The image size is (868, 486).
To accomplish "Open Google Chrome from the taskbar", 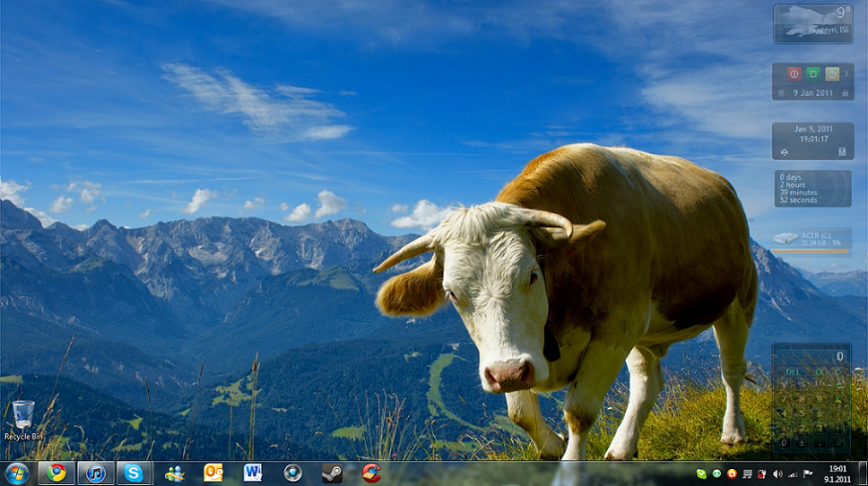I will (x=56, y=473).
